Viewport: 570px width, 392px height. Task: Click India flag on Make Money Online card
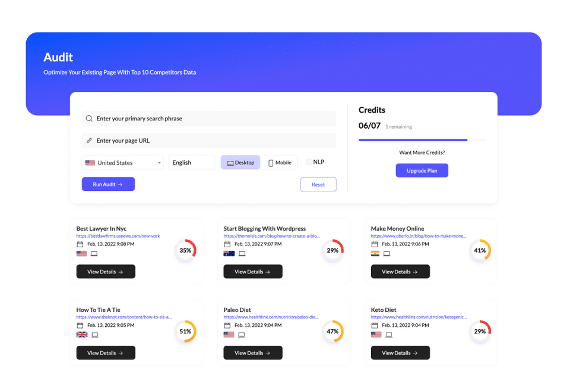[x=375, y=253]
